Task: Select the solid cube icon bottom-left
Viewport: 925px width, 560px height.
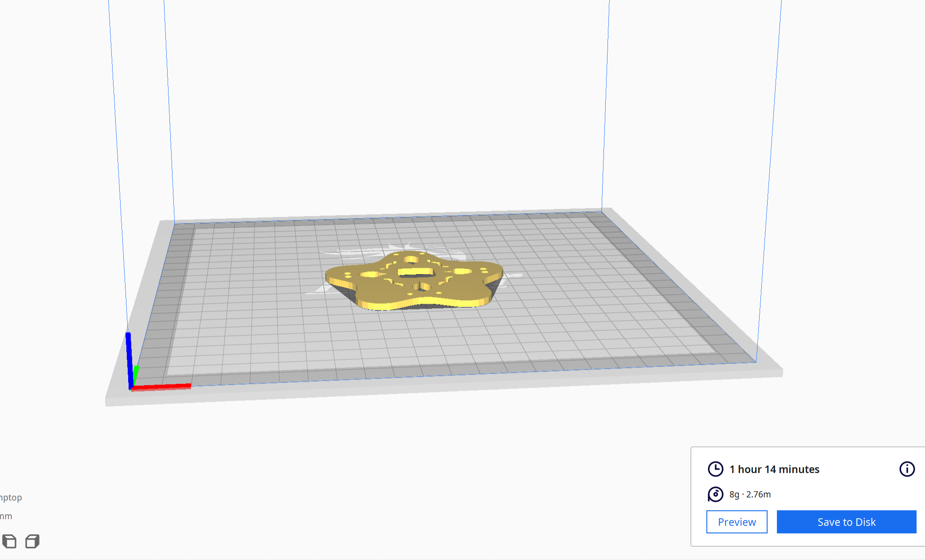Action: (10, 541)
